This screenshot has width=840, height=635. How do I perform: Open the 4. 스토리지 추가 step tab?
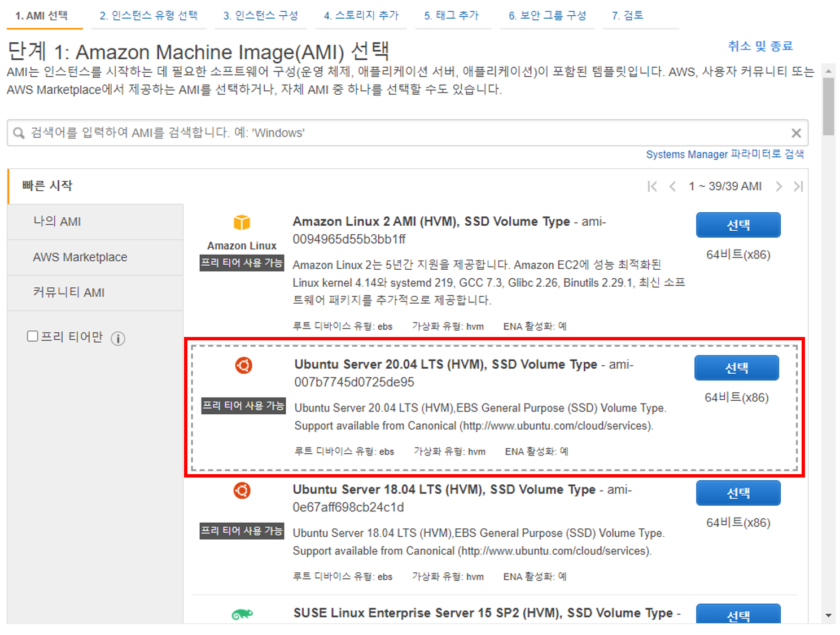point(361,16)
